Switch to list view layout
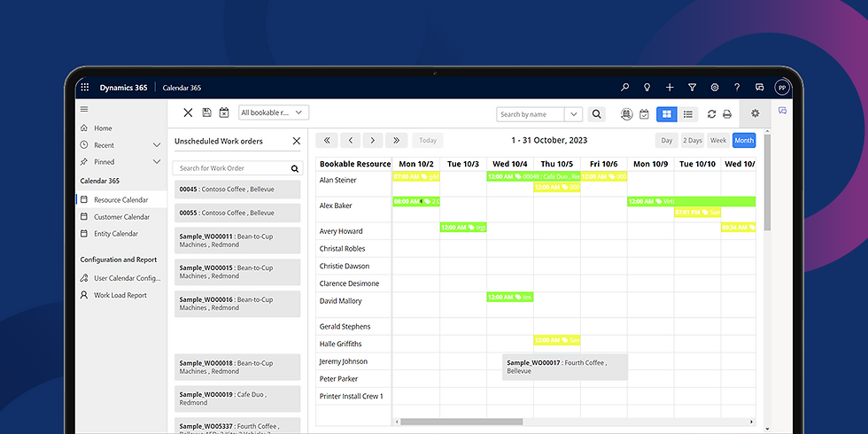868x434 pixels. (x=688, y=114)
